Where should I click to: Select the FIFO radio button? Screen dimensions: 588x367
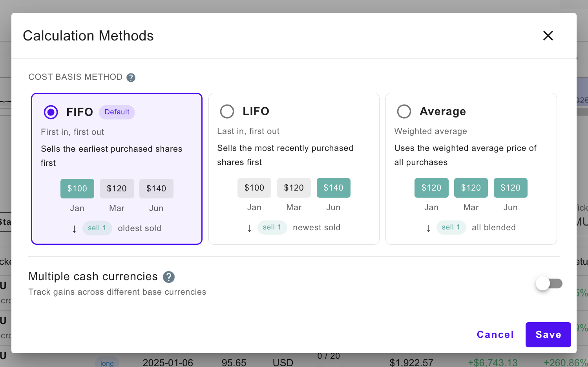[x=50, y=112]
